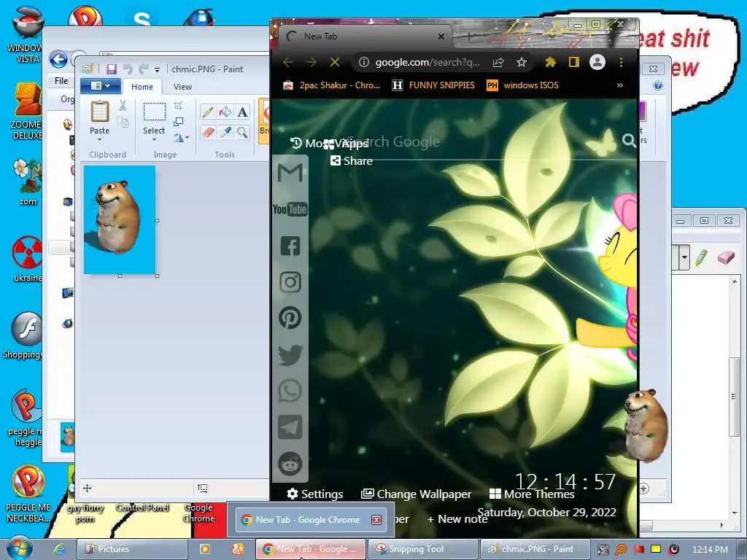747x560 pixels.
Task: Select the Text tool in Paint
Action: [242, 112]
